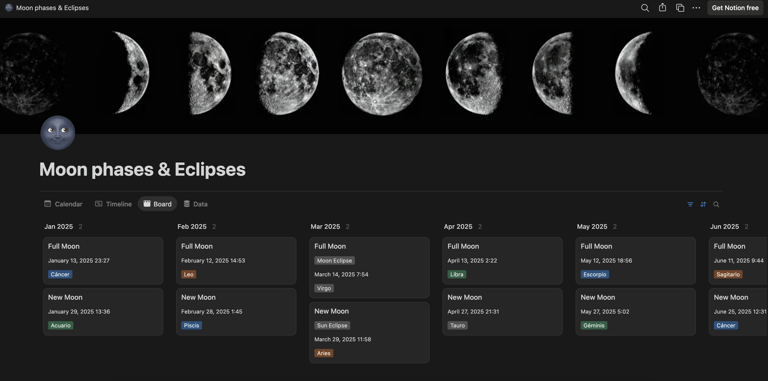768x381 pixels.
Task: Switch to the Data view tab
Action: (195, 204)
